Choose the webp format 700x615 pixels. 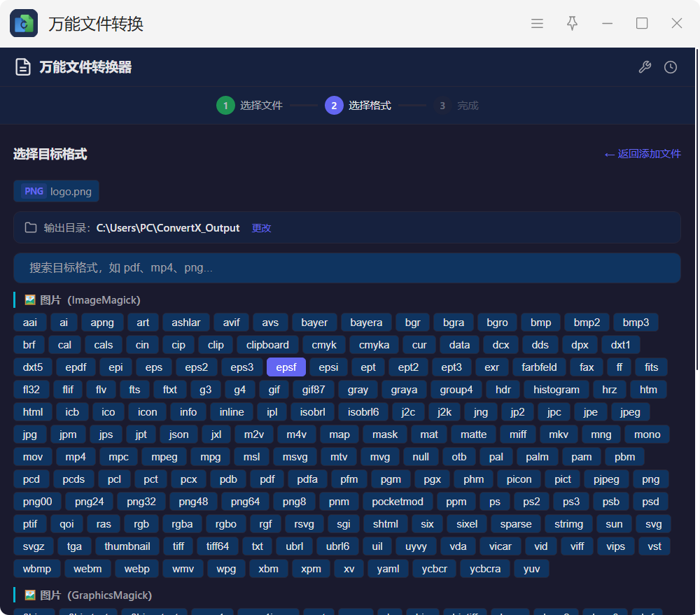[136, 569]
